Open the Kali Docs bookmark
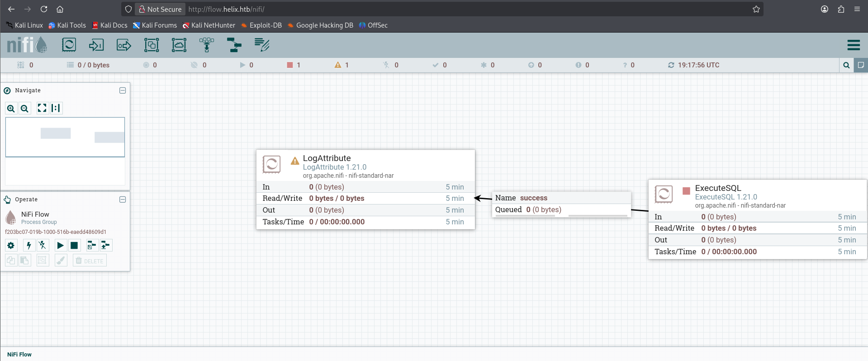 point(109,25)
